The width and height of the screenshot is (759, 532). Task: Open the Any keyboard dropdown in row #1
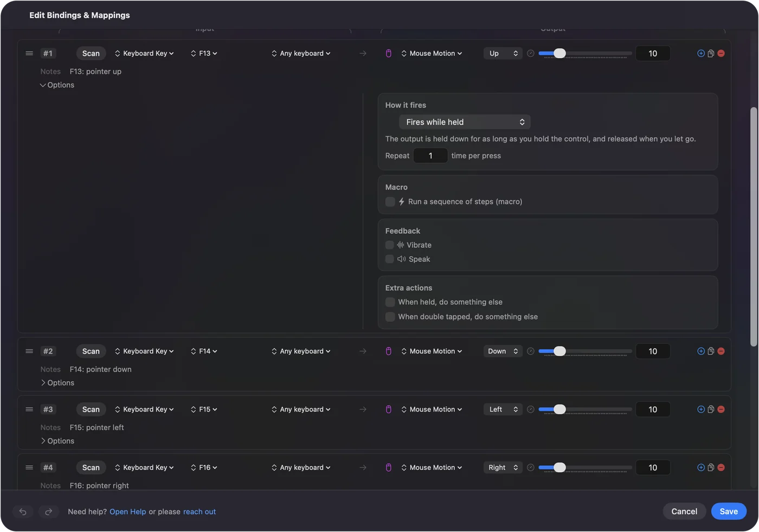pos(301,53)
